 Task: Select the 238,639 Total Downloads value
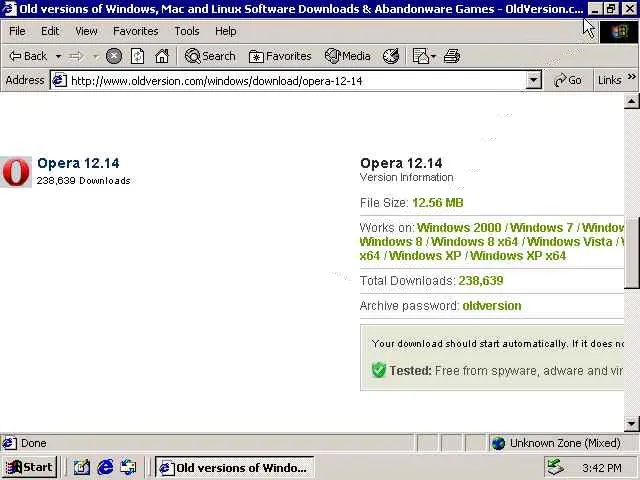[481, 281]
